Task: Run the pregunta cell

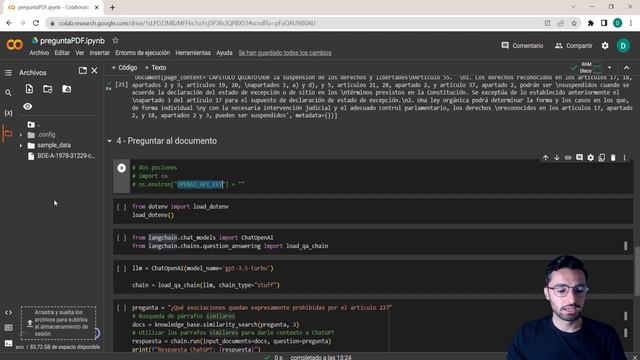Action: point(122,308)
